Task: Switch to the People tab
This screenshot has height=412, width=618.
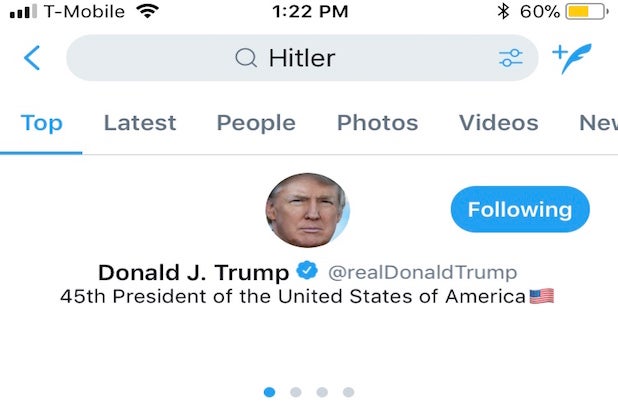Action: pos(256,123)
